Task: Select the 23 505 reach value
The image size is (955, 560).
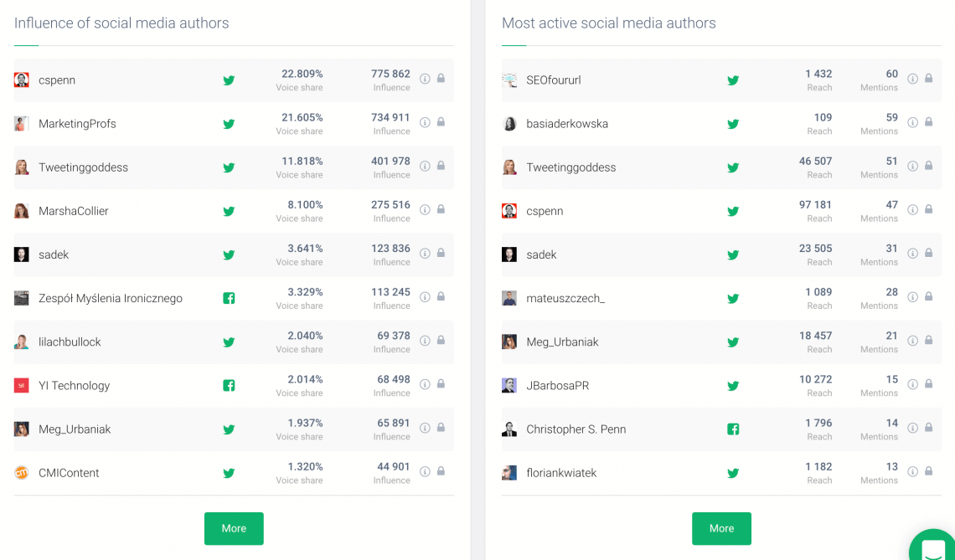Action: click(x=816, y=249)
